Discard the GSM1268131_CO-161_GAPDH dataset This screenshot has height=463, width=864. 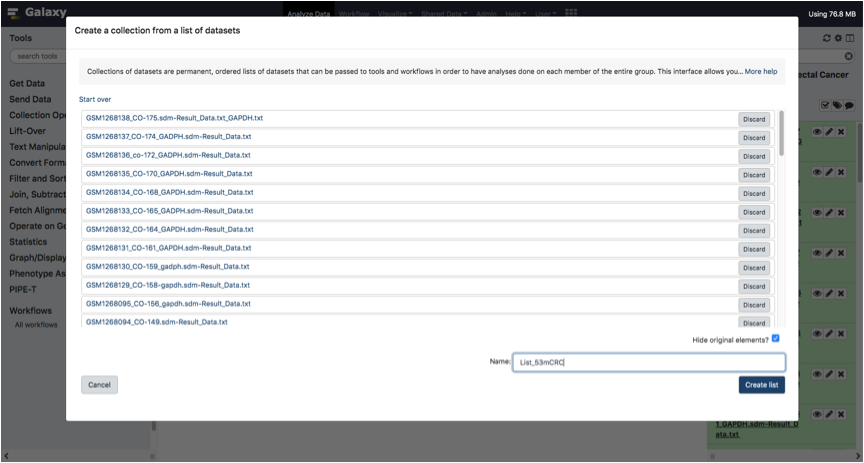pyautogui.click(x=754, y=249)
